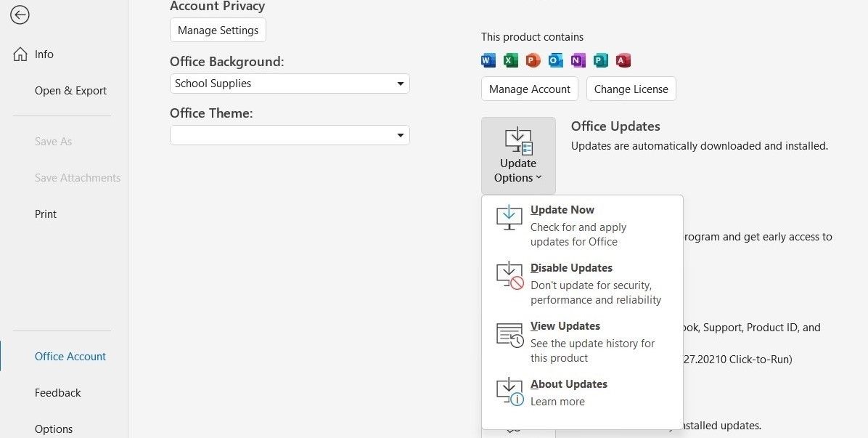Click the Change License button
Screen dimensions: 868x438
coord(631,89)
